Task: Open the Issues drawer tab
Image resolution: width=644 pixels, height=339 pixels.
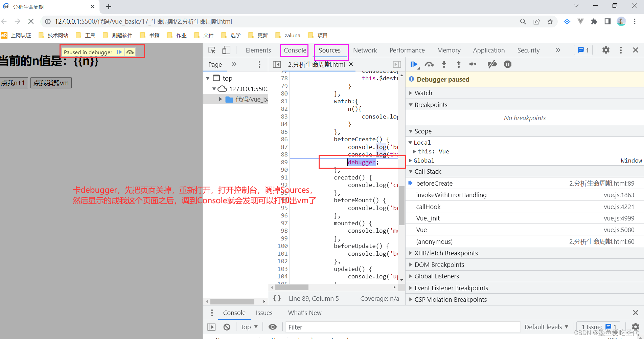Action: tap(264, 313)
